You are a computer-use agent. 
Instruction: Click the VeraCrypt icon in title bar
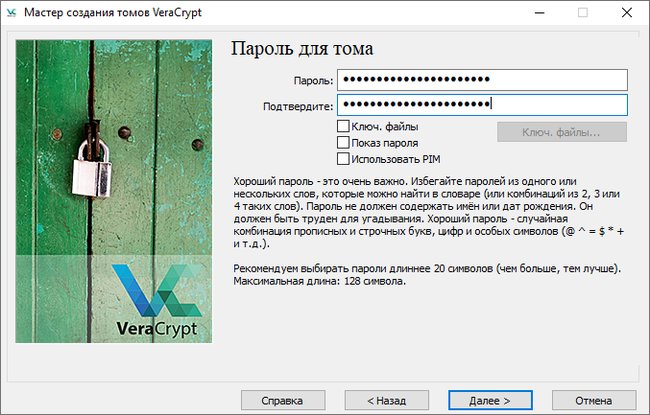pos(11,12)
